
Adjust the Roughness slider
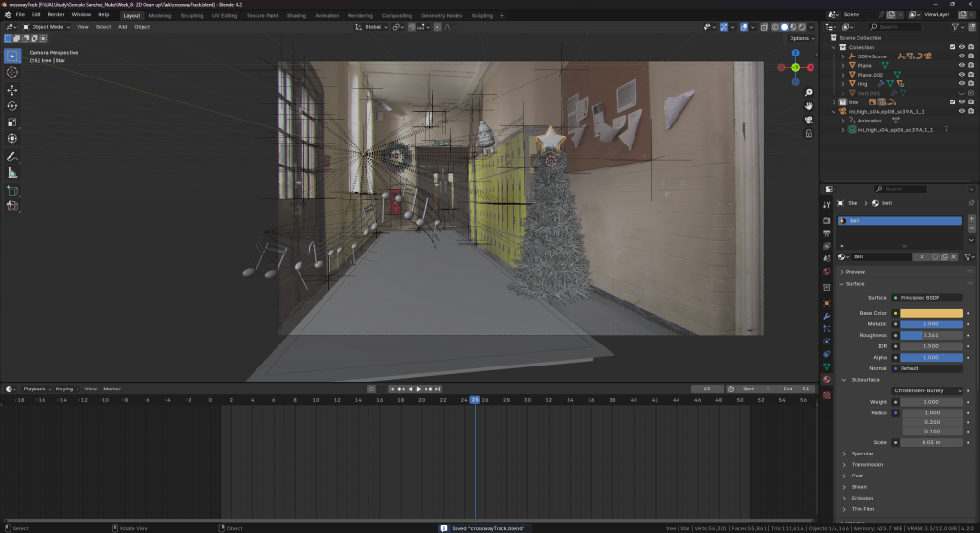[x=930, y=336]
